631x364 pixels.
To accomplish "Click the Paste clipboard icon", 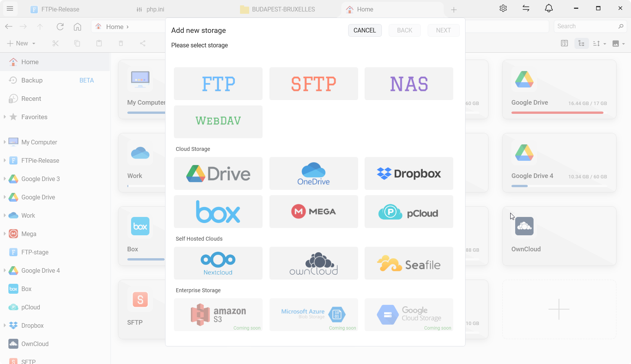I will [99, 44].
